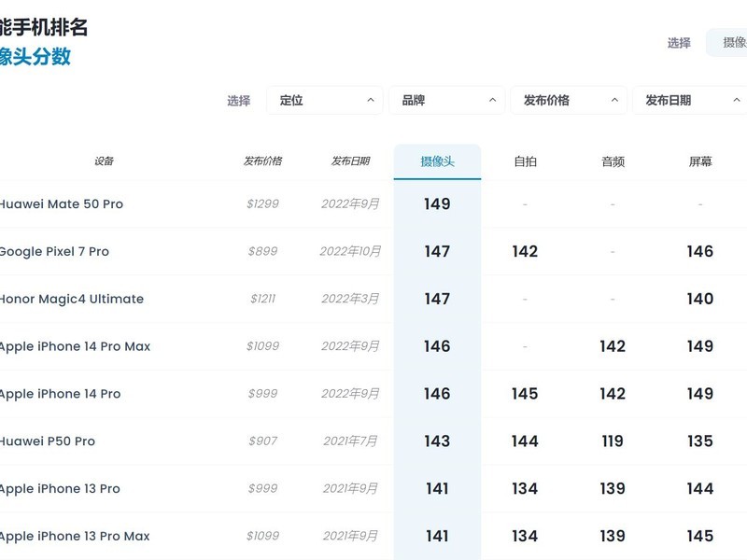The height and width of the screenshot is (560, 747).
Task: Click screen score 135 for Huawei P50 Pro
Action: click(699, 441)
